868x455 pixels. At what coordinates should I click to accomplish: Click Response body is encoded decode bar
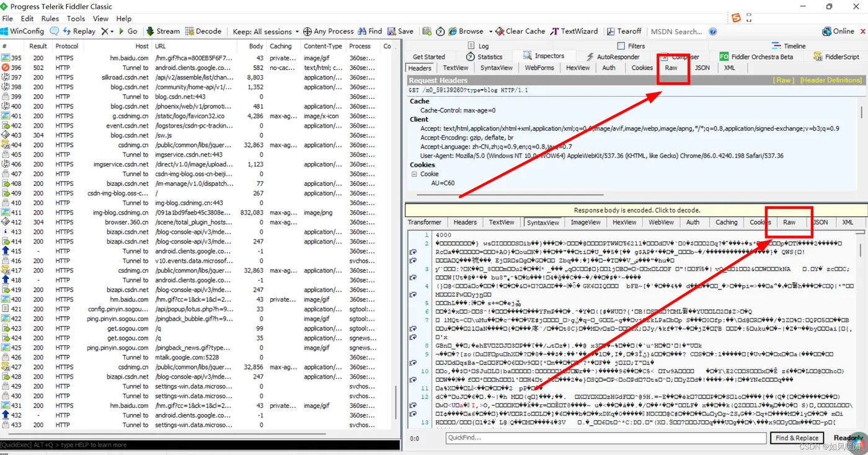[636, 210]
